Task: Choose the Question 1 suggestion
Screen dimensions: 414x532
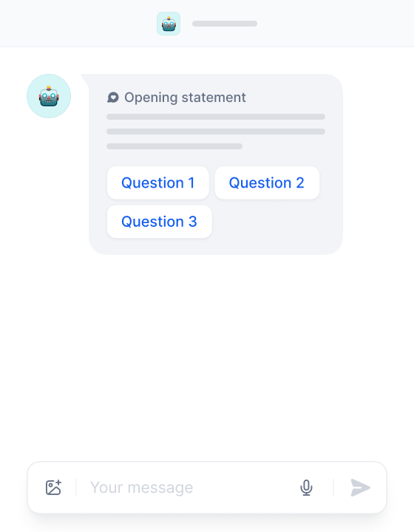Action: [158, 183]
